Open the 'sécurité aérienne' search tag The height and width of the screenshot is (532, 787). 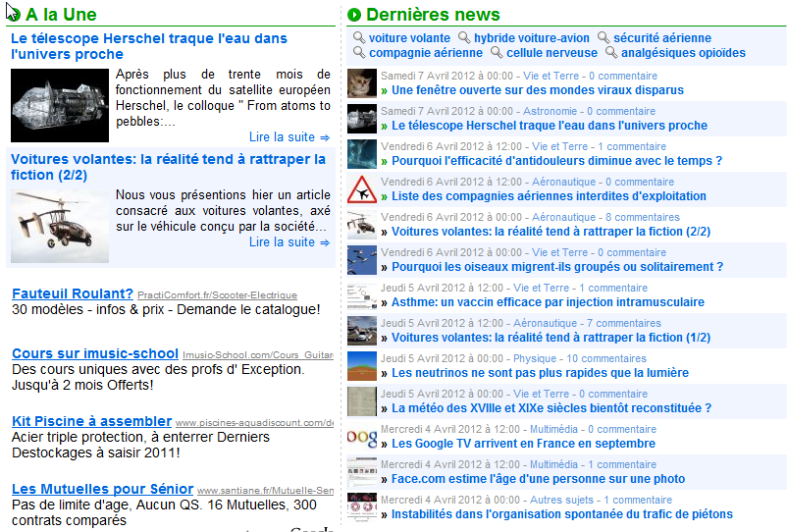tap(662, 38)
